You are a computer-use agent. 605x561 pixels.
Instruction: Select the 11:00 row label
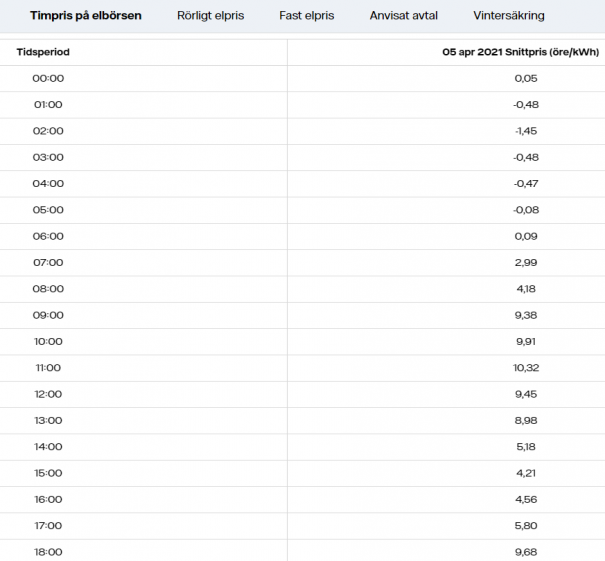pyautogui.click(x=48, y=368)
